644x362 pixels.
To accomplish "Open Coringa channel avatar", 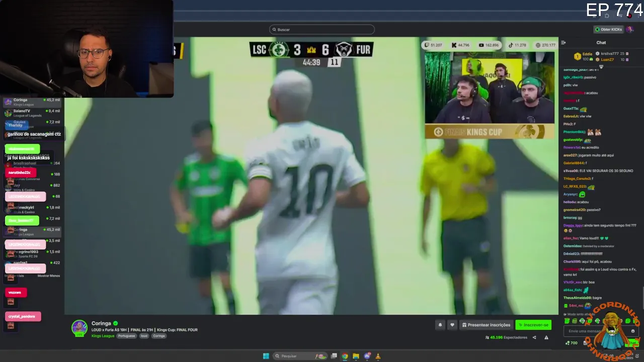I will tap(79, 328).
